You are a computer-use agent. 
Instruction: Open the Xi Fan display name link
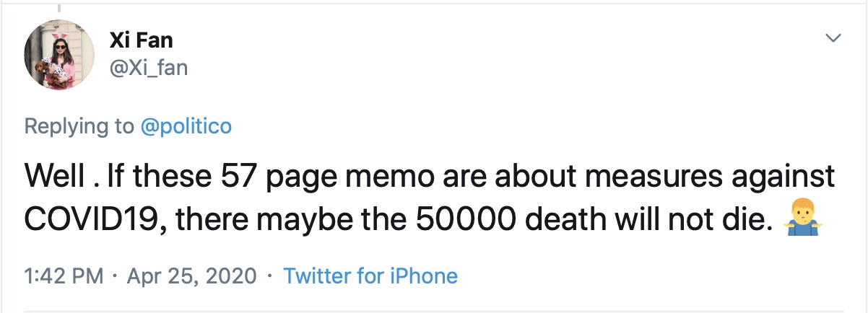pos(142,39)
